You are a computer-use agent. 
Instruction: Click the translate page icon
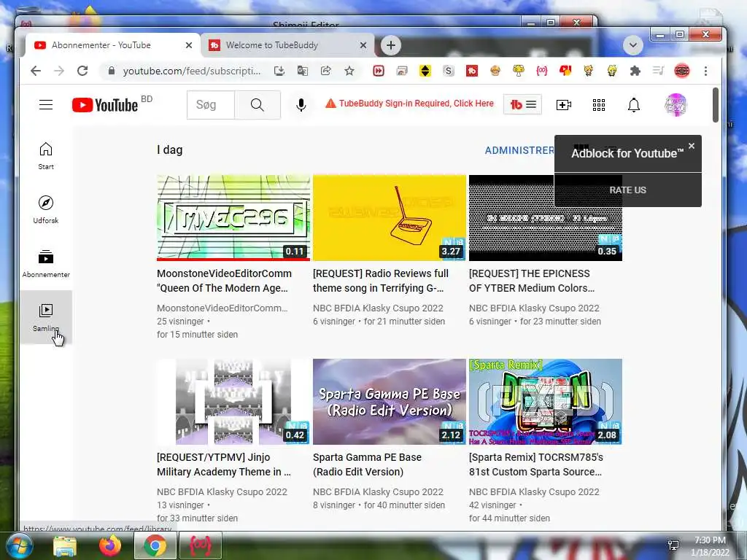(303, 71)
